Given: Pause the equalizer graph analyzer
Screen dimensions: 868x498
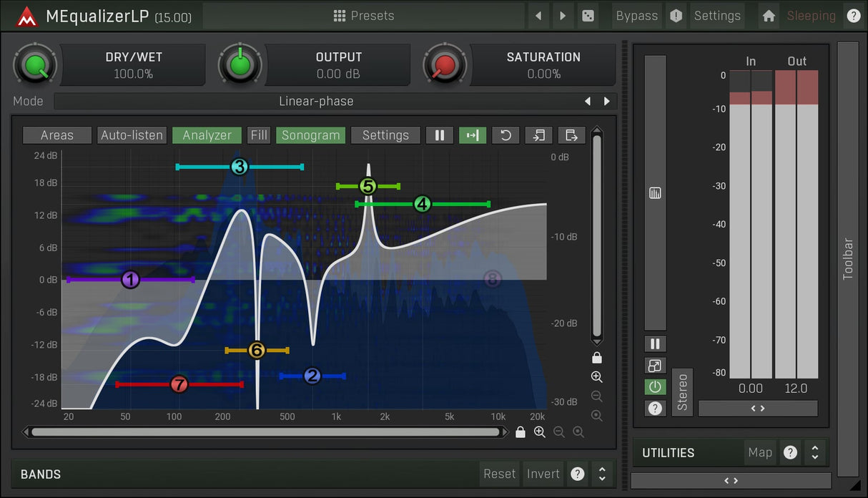Looking at the screenshot, I should click(x=440, y=135).
